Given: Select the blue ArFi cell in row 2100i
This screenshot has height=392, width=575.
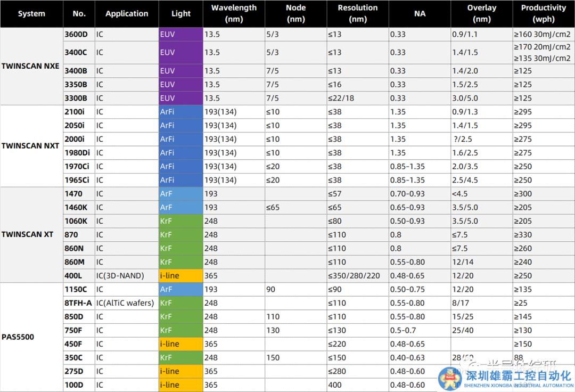Looking at the screenshot, I should tap(181, 112).
